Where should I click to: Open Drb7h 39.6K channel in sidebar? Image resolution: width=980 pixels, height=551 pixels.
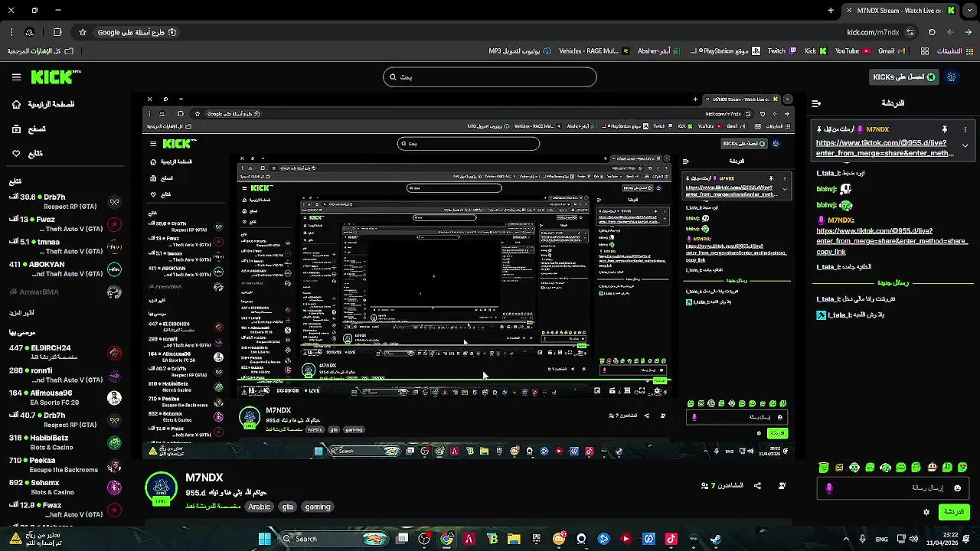click(x=65, y=202)
